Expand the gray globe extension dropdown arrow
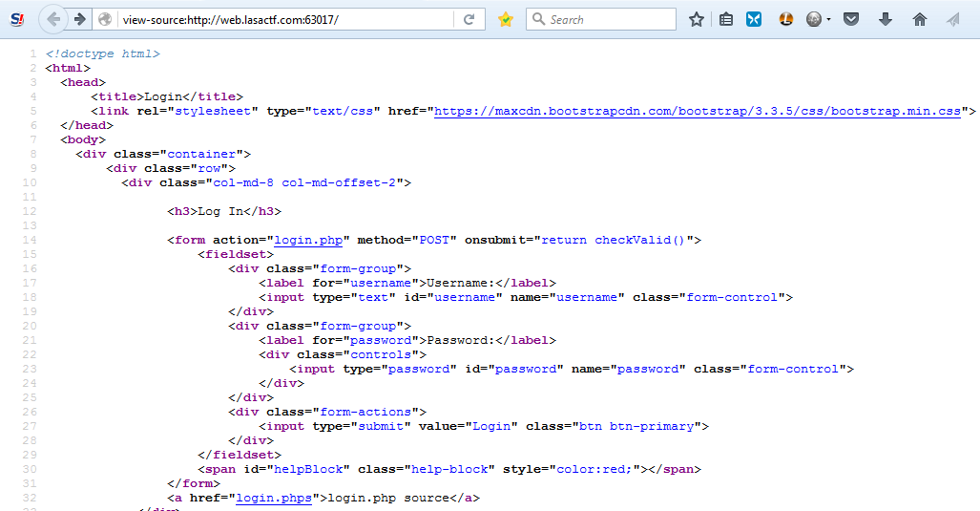Image resolution: width=980 pixels, height=511 pixels. click(x=828, y=19)
